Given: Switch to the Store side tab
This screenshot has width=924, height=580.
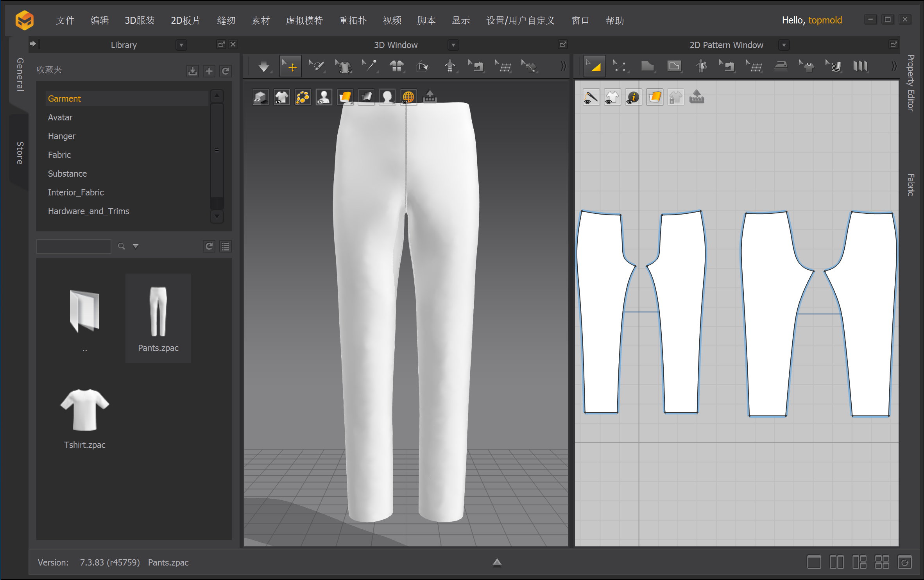Looking at the screenshot, I should pos(20,153).
